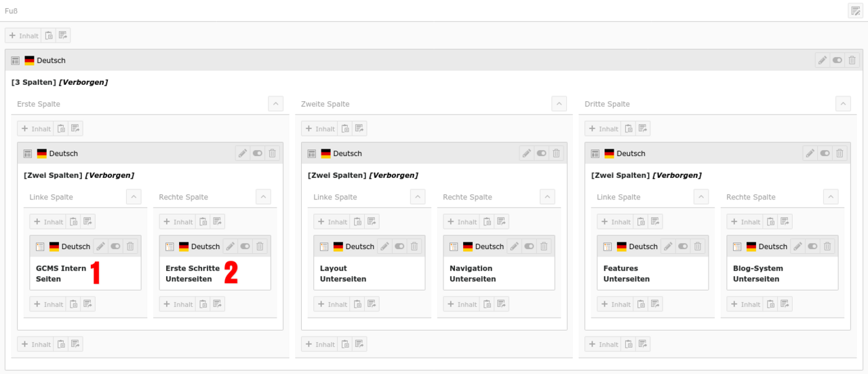Click the German flag of the 3 Spalten container
868x374 pixels.
pos(29,60)
